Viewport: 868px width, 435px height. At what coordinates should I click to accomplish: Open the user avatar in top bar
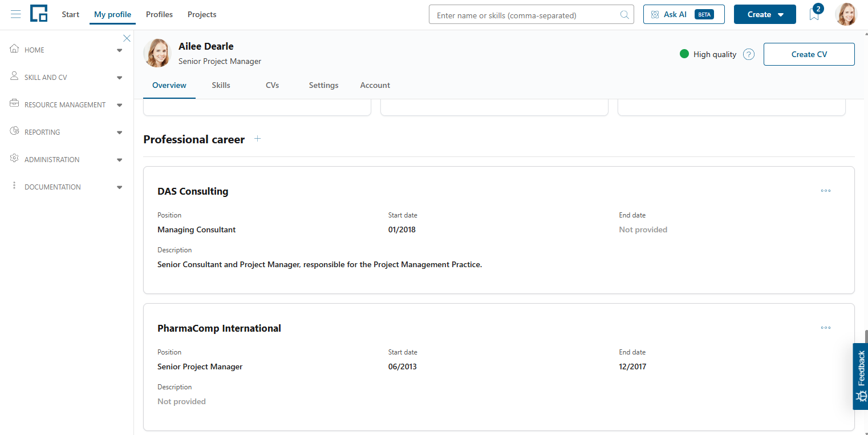coord(846,14)
